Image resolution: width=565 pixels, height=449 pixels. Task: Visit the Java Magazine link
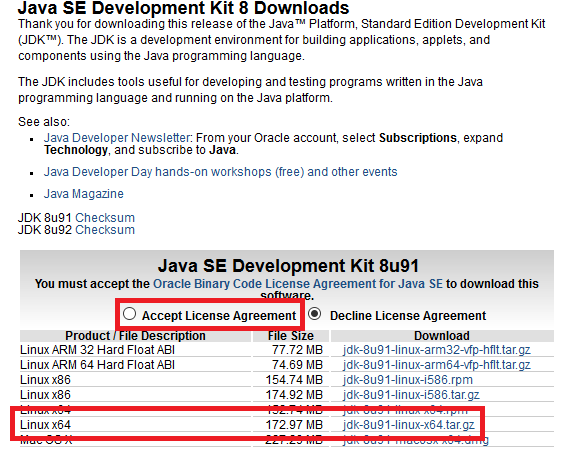pyautogui.click(x=84, y=194)
